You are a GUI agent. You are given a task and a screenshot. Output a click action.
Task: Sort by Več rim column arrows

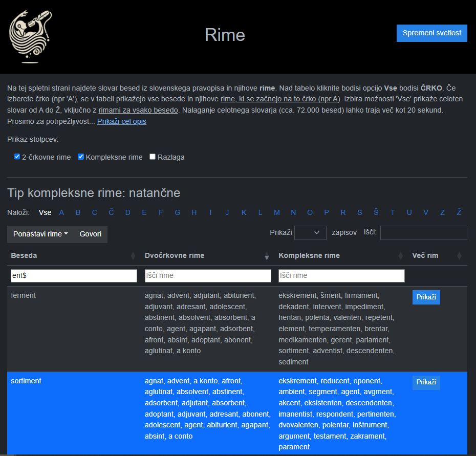coord(459,256)
